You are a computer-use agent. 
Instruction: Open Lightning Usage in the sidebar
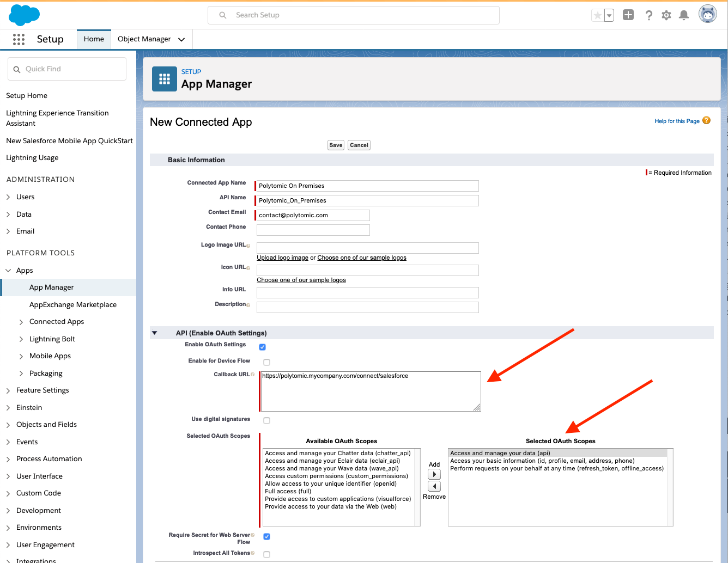pyautogui.click(x=32, y=158)
